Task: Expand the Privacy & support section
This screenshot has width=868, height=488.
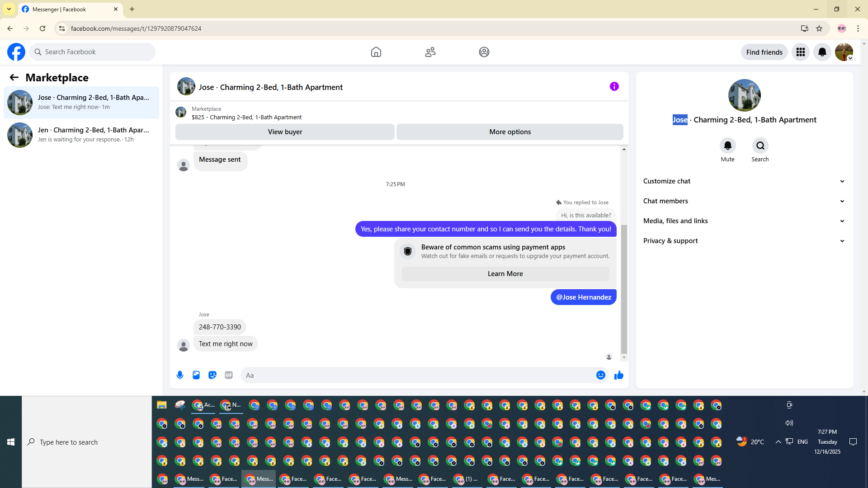Action: pyautogui.click(x=744, y=241)
